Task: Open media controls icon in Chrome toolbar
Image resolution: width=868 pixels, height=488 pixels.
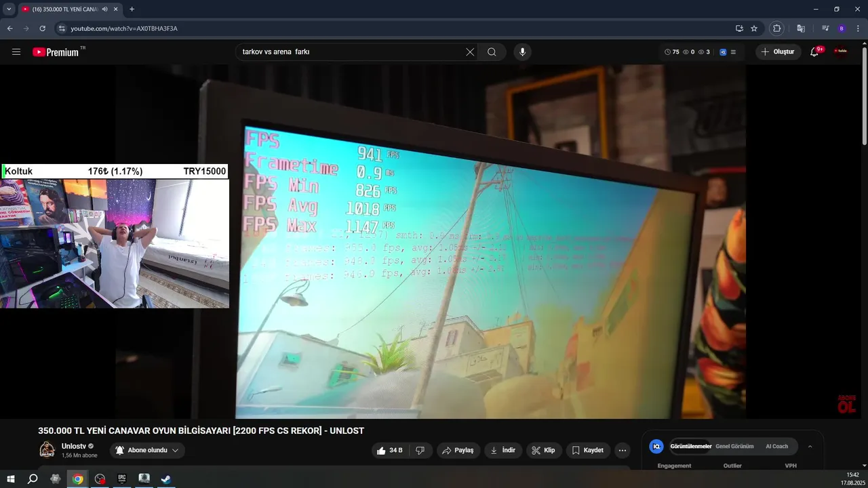Action: tap(825, 28)
